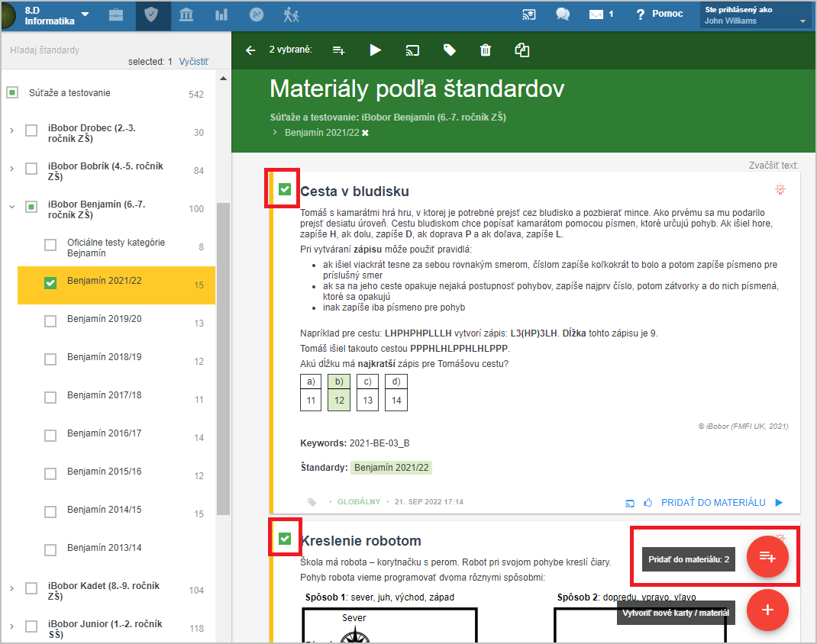Remove Benjamín 2021/22 filter with x

[x=365, y=133]
